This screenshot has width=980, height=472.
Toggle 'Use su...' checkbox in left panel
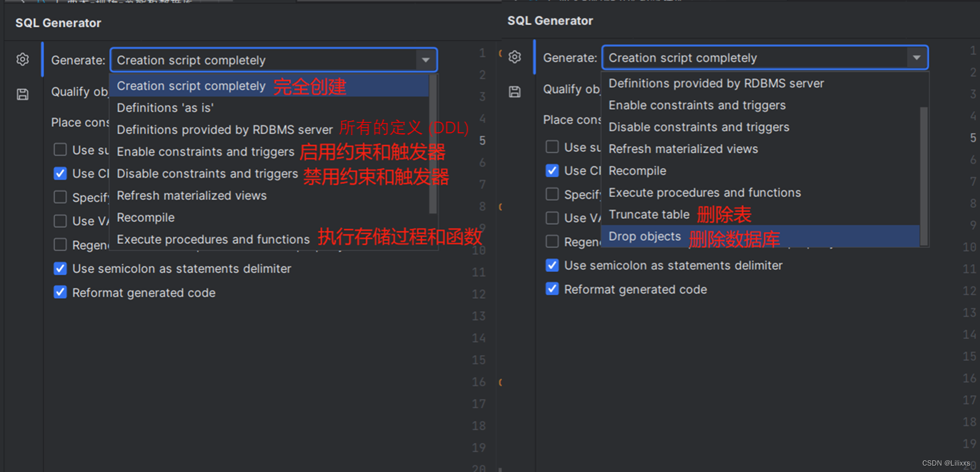[60, 150]
